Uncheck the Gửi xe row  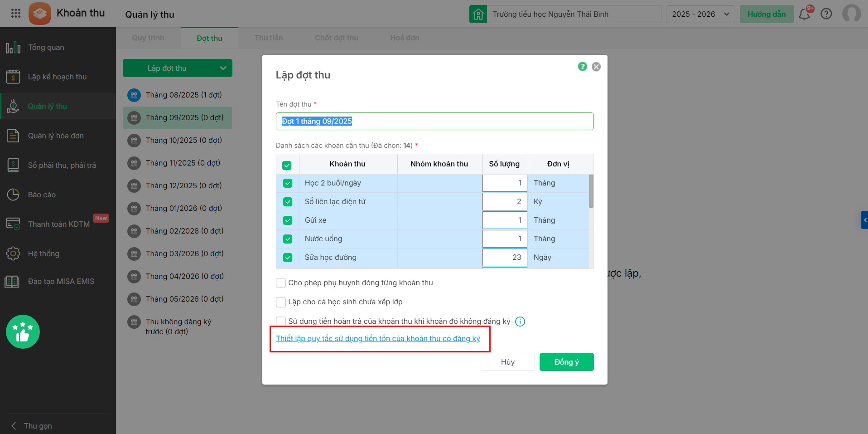pyautogui.click(x=288, y=220)
